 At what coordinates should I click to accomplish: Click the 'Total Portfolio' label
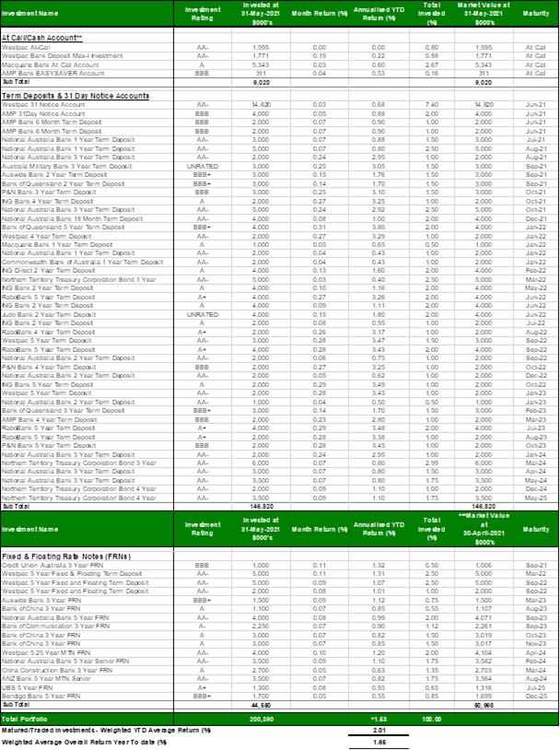tap(24, 720)
